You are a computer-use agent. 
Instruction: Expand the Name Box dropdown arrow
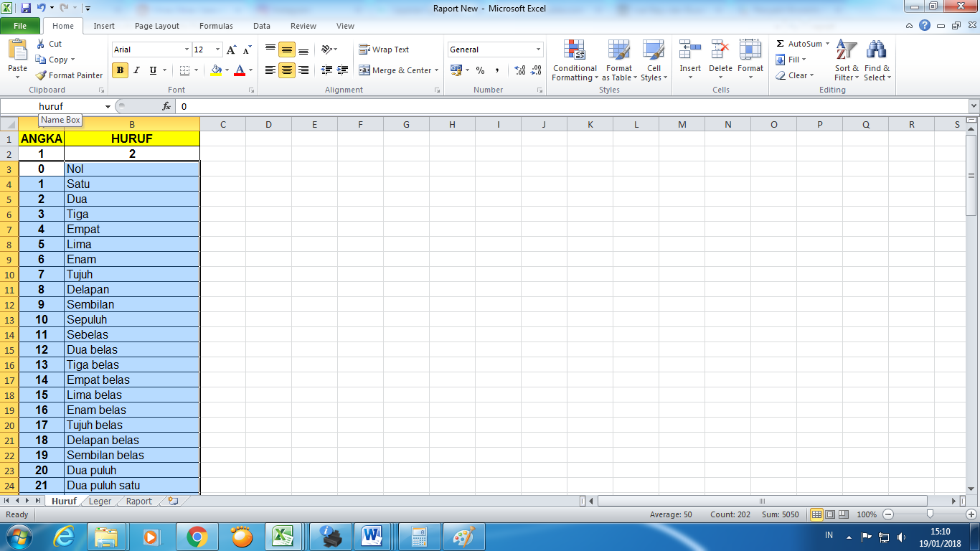(108, 106)
